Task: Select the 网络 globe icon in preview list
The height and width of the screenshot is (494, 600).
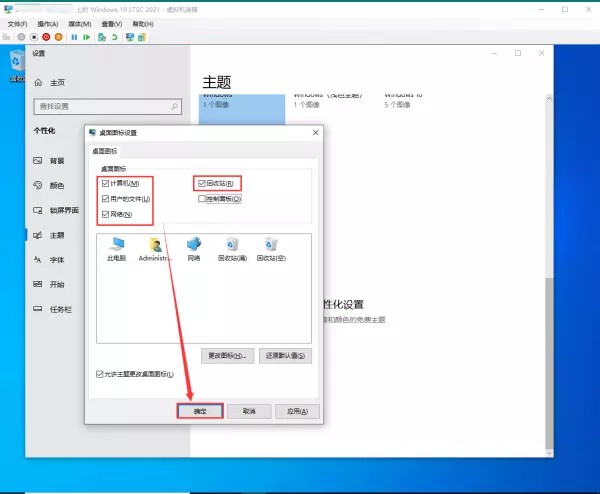Action: coord(194,249)
